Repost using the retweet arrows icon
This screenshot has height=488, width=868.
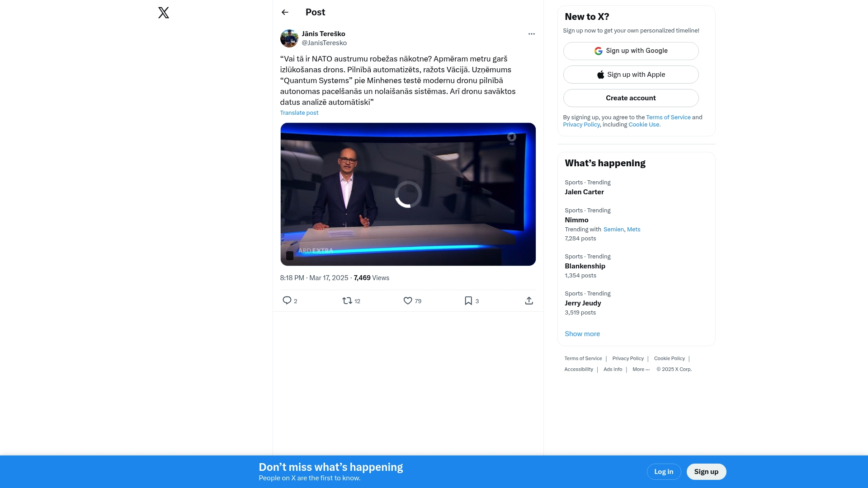[x=347, y=300]
